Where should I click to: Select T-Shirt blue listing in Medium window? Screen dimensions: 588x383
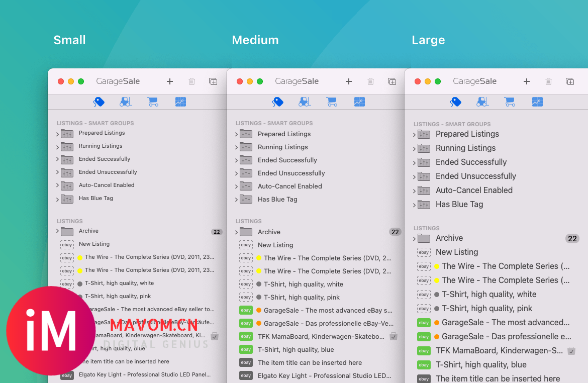[296, 350]
